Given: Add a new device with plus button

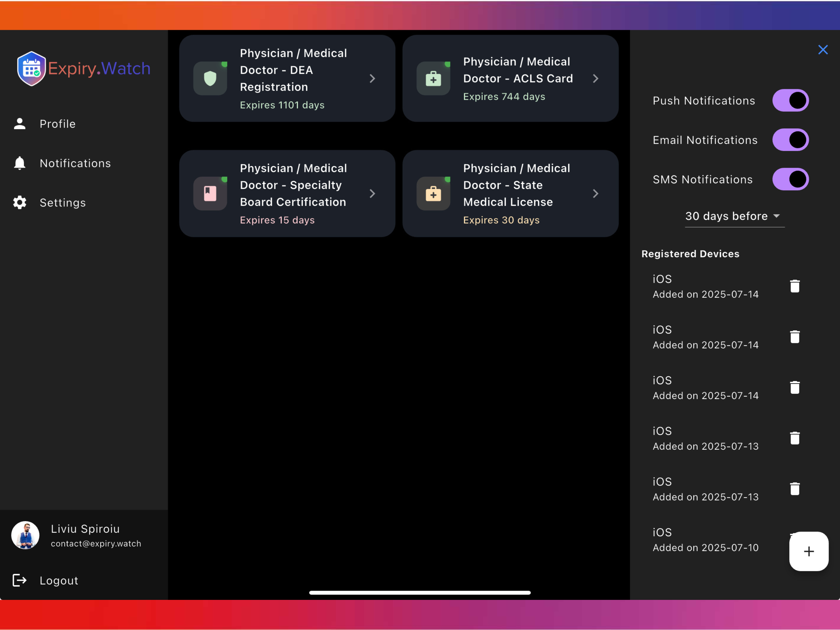Looking at the screenshot, I should pos(809,551).
